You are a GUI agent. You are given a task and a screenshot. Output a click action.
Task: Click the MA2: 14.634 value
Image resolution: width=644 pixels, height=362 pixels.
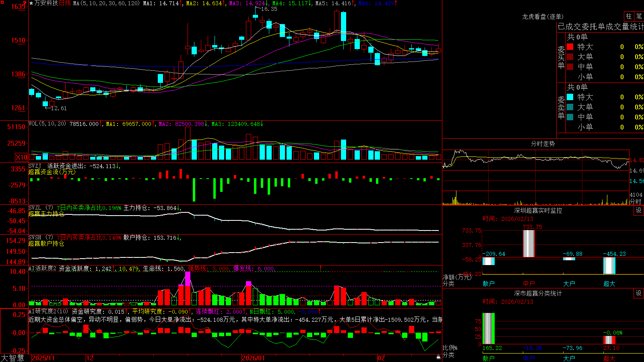[204, 3]
